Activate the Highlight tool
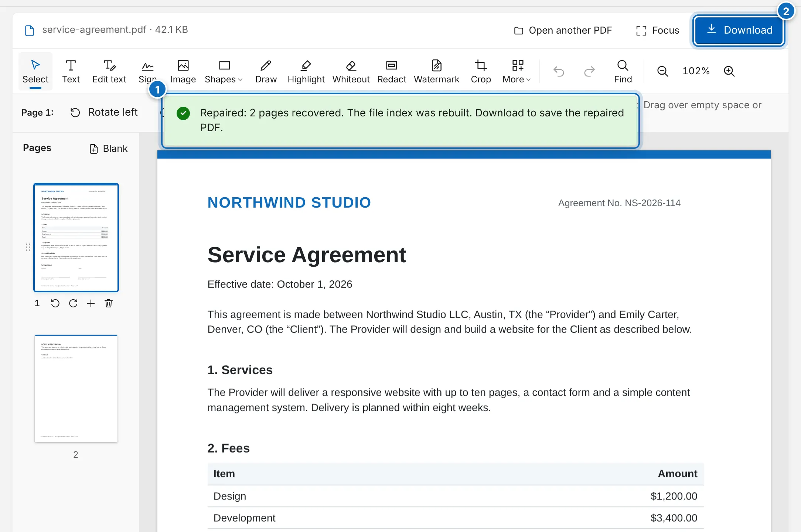This screenshot has width=801, height=532. [x=306, y=71]
